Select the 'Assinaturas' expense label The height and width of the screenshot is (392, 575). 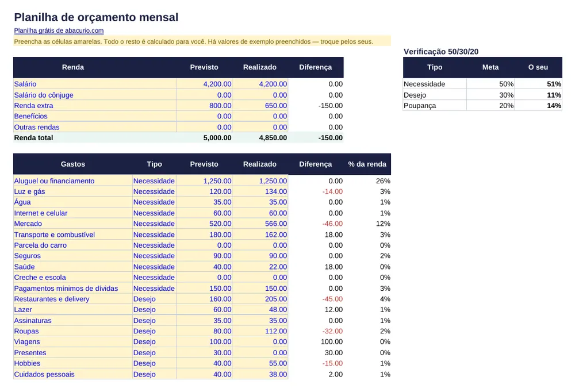pos(33,321)
